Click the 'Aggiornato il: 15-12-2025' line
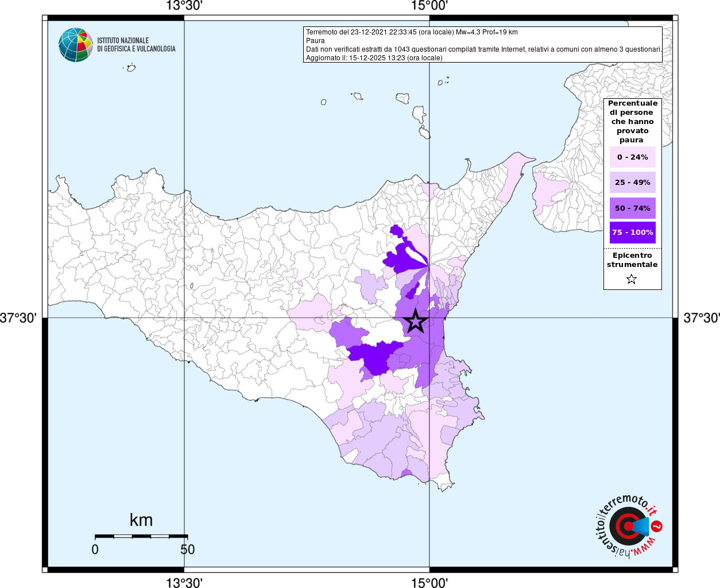Viewport: 720px width, 588px height. point(374,58)
